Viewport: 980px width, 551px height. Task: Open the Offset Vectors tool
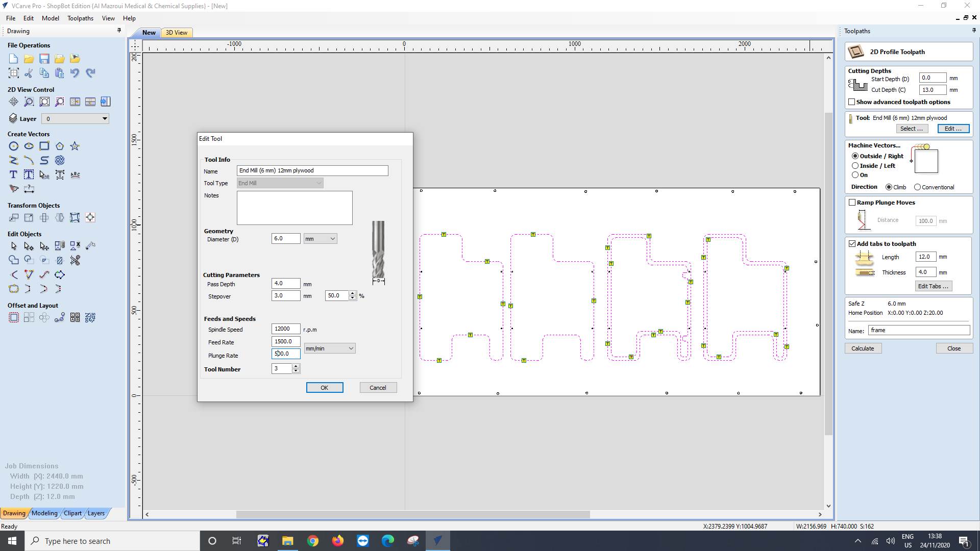[x=14, y=318]
